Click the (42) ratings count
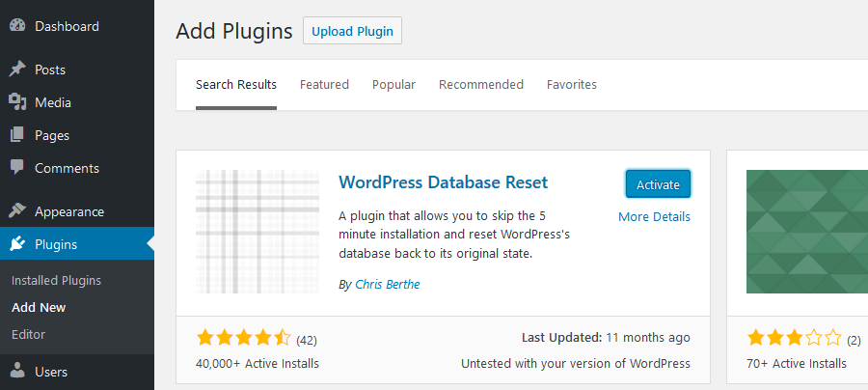The image size is (868, 390). 307,340
